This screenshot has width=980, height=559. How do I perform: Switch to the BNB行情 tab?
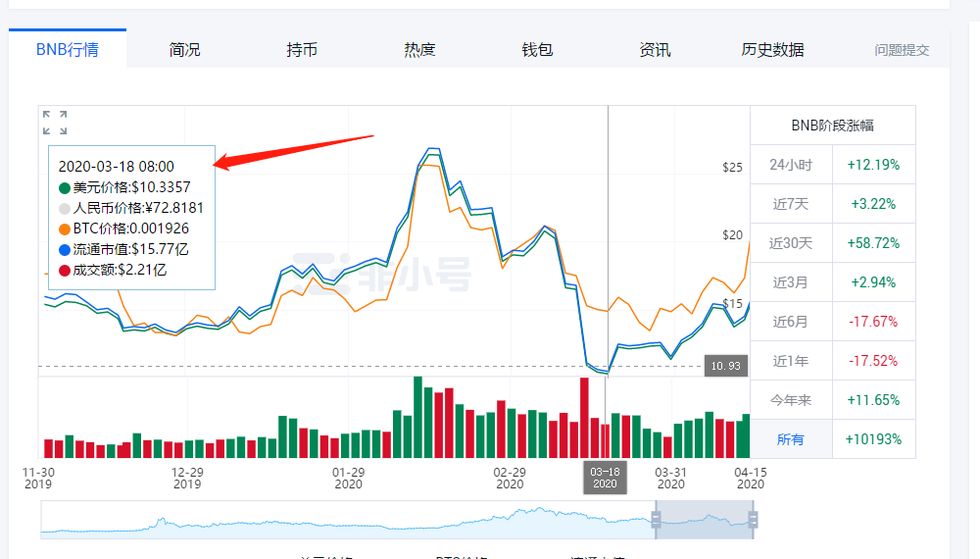pos(68,49)
